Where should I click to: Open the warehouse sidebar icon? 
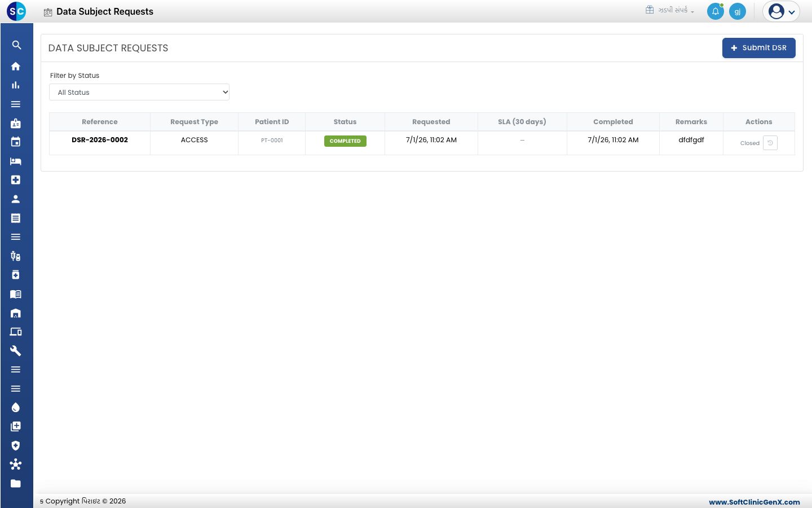tap(16, 313)
